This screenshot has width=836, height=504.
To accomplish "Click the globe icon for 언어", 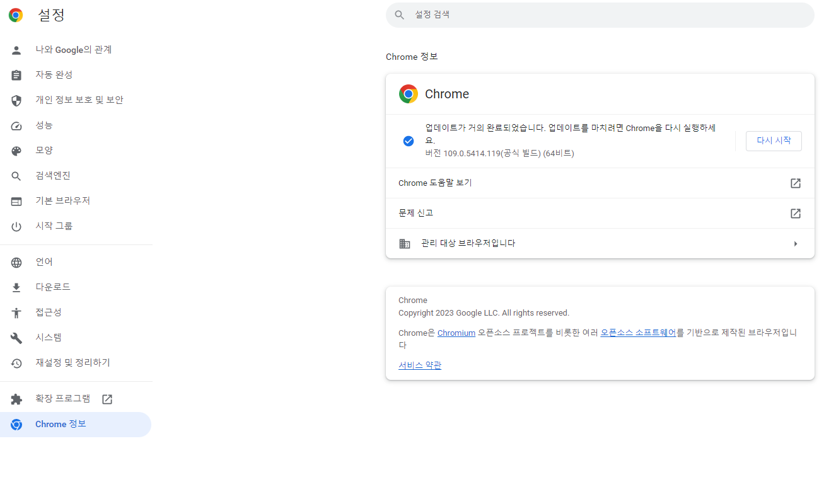I will [x=16, y=263].
